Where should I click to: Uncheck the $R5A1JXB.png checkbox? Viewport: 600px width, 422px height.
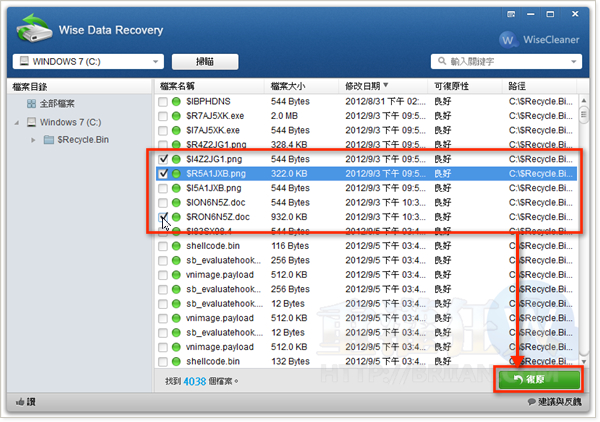click(x=163, y=174)
